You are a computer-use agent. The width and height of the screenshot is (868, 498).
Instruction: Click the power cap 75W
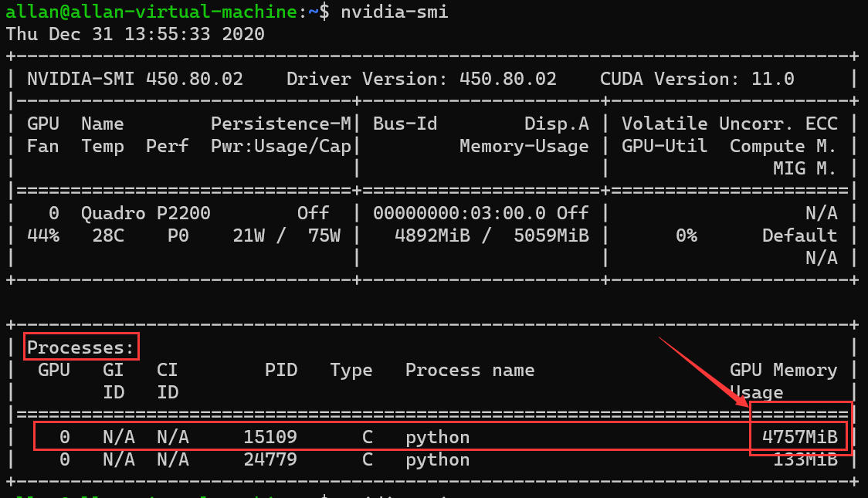[x=324, y=235]
